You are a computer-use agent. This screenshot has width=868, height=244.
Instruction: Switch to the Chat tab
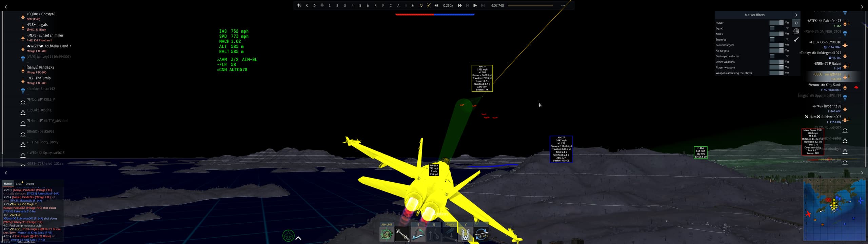(x=19, y=184)
